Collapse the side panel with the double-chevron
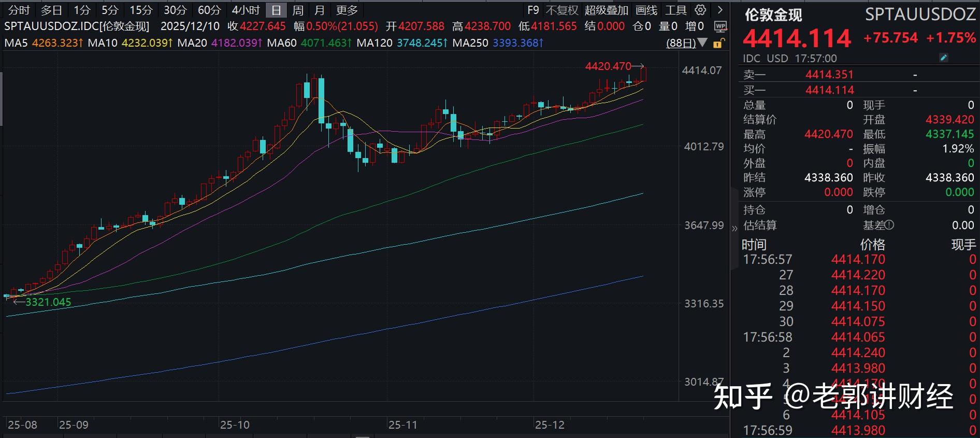Viewport: 980px width, 438px height. tap(734, 228)
